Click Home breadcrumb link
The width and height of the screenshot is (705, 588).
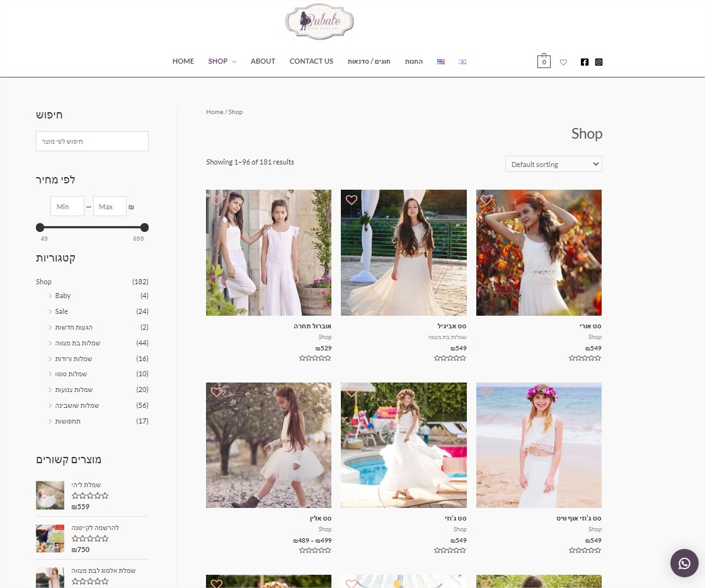tap(214, 112)
